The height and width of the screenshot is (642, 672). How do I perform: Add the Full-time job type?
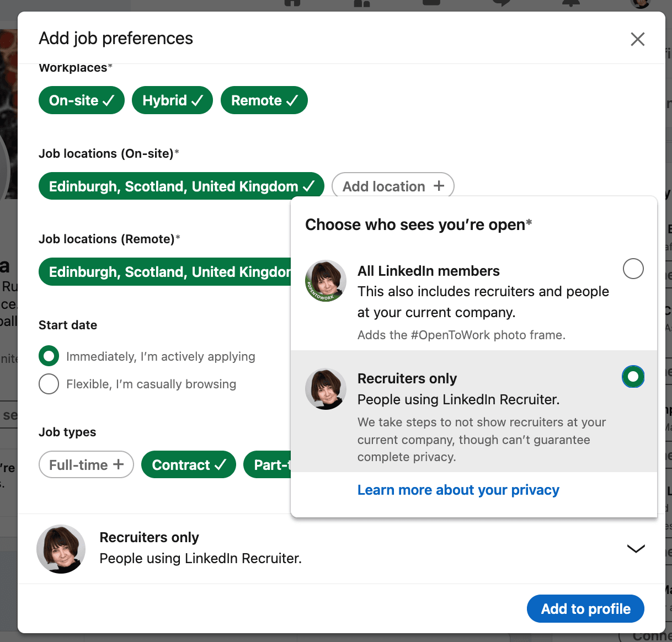86,465
